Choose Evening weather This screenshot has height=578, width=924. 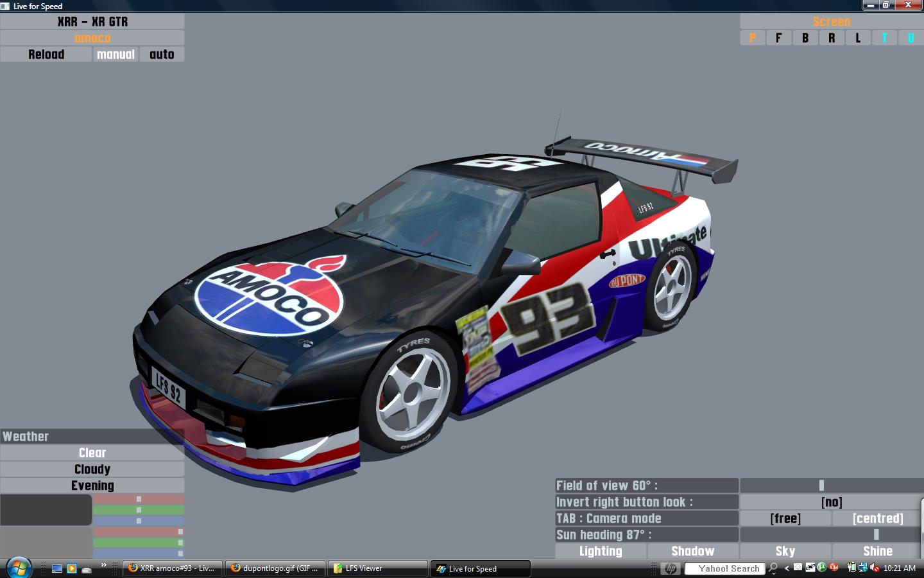pyautogui.click(x=92, y=486)
